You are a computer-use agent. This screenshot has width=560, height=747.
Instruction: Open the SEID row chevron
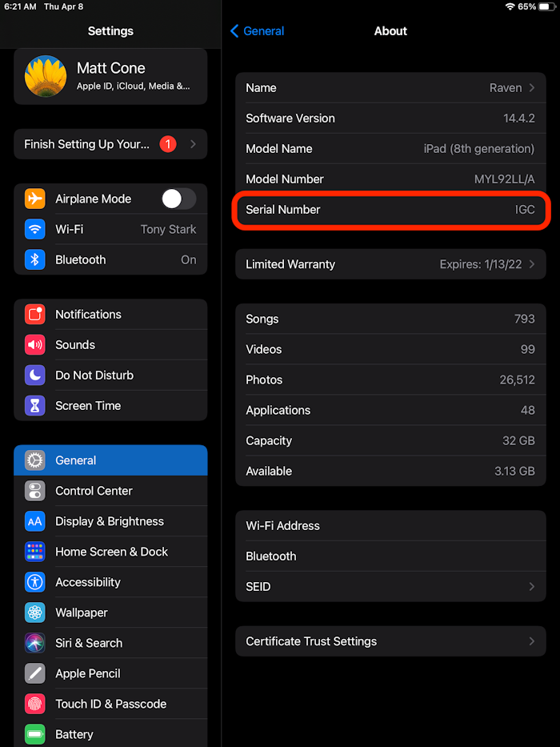532,587
